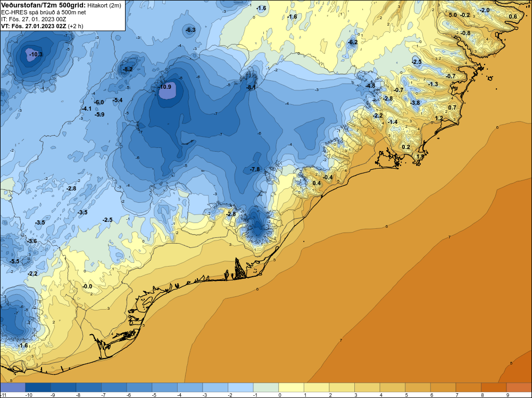
Task: Click the -0.4 temperature reading
Action: point(328,178)
